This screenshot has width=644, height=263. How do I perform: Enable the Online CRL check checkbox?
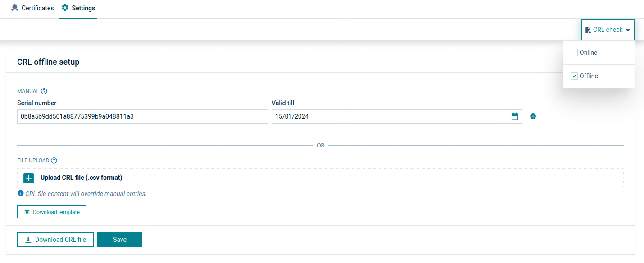(x=574, y=53)
